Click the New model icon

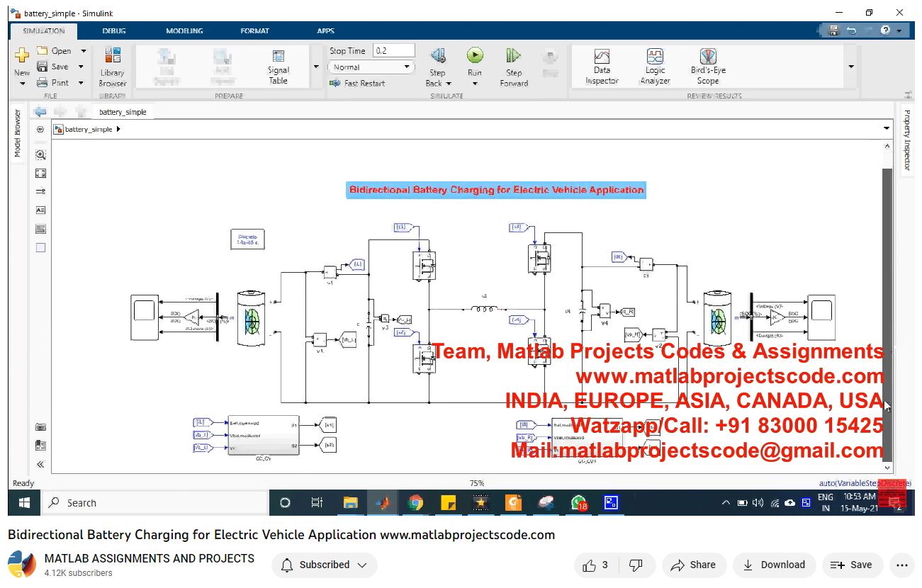(22, 55)
